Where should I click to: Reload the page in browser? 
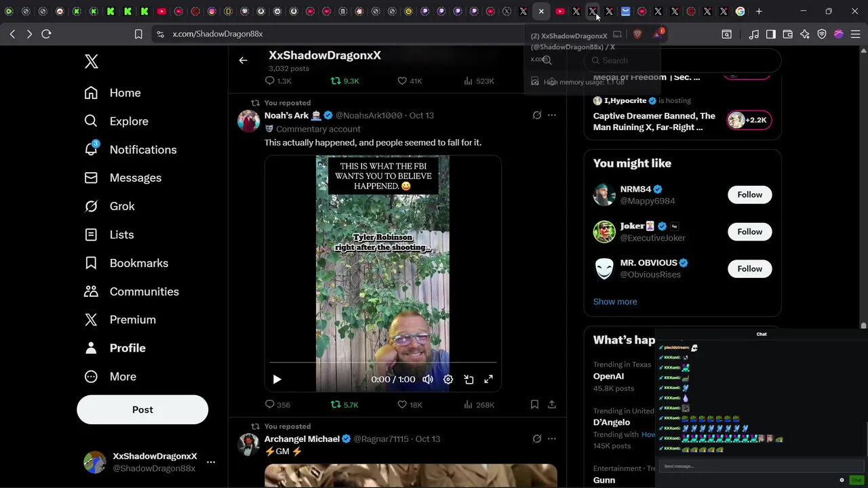(46, 34)
